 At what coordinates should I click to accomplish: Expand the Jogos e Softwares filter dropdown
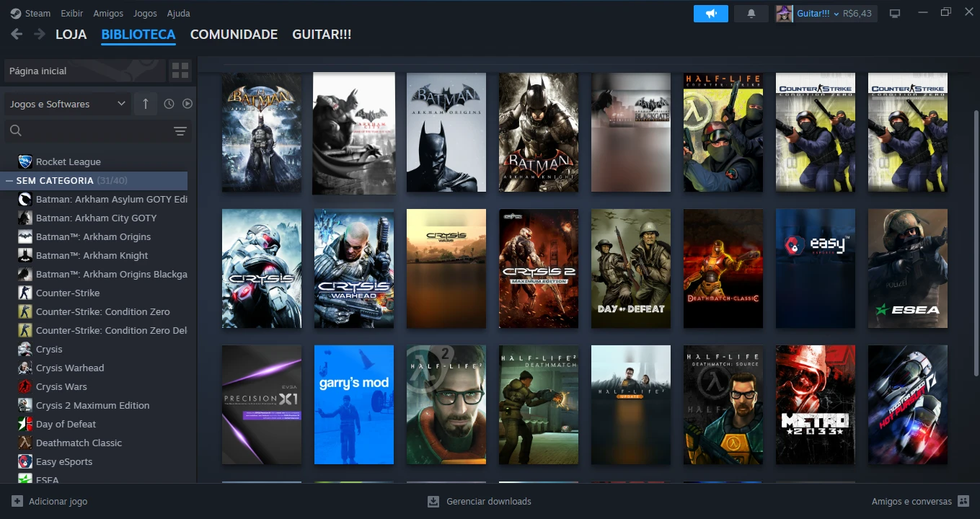pos(68,104)
